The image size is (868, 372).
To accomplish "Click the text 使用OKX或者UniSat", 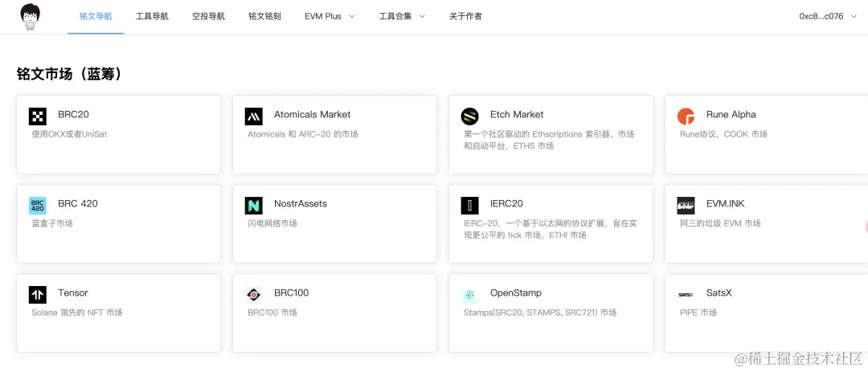I will (x=70, y=134).
